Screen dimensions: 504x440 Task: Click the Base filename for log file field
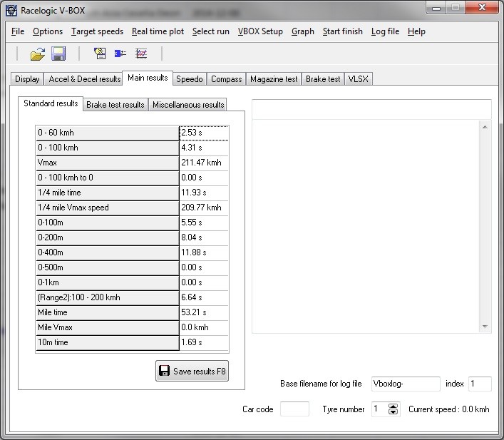click(406, 384)
